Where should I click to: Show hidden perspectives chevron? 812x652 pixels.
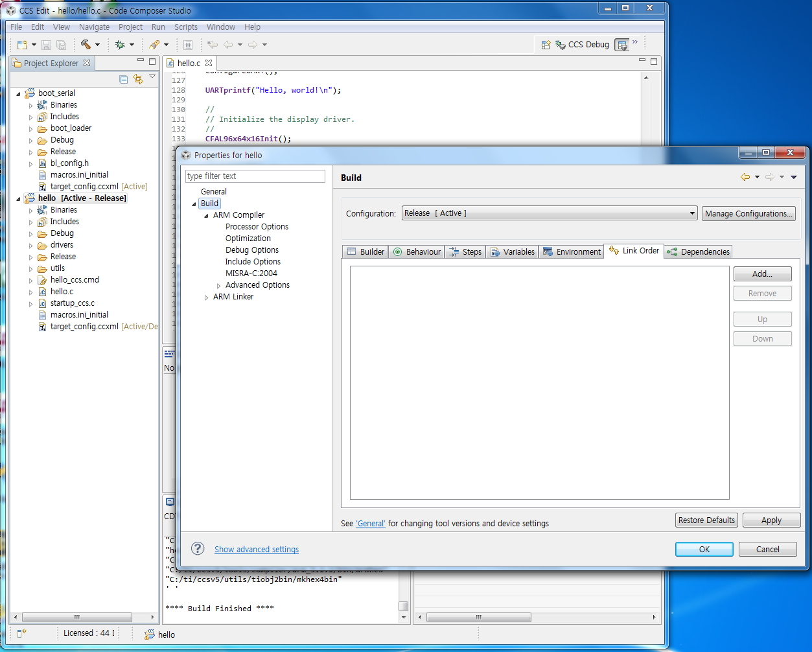(635, 42)
